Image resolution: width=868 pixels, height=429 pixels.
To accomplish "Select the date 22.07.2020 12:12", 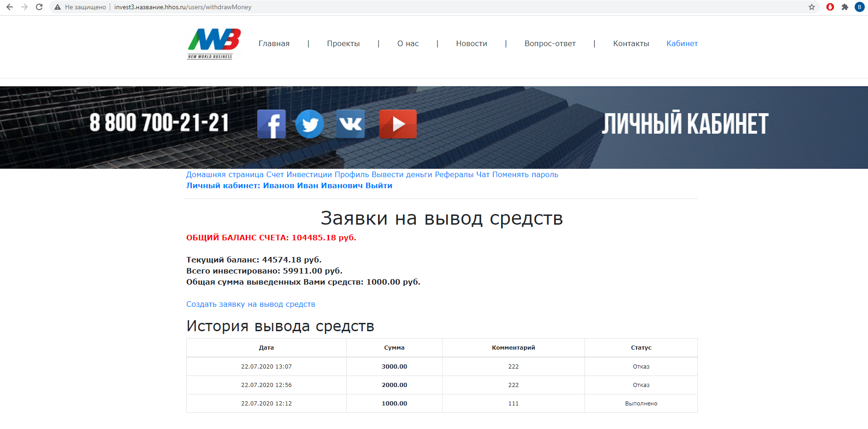I will (x=266, y=404).
